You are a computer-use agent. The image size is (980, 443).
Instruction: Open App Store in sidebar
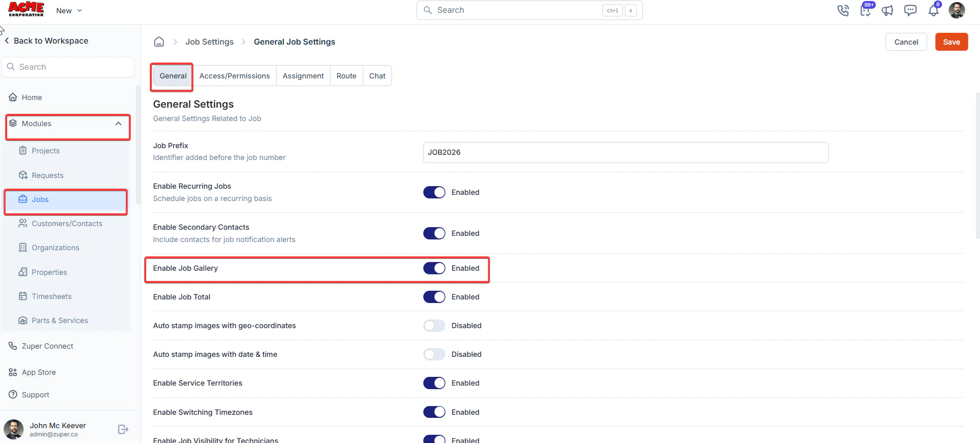[38, 372]
